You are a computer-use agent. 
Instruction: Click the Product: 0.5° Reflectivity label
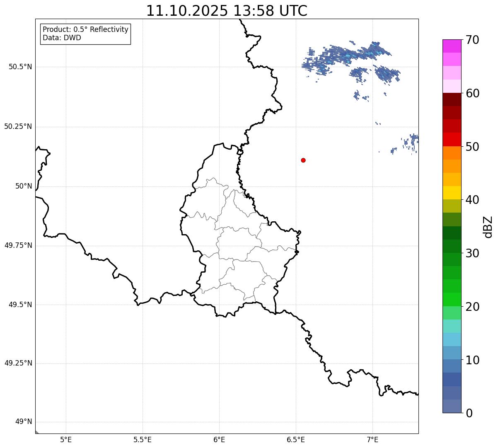[x=85, y=30]
